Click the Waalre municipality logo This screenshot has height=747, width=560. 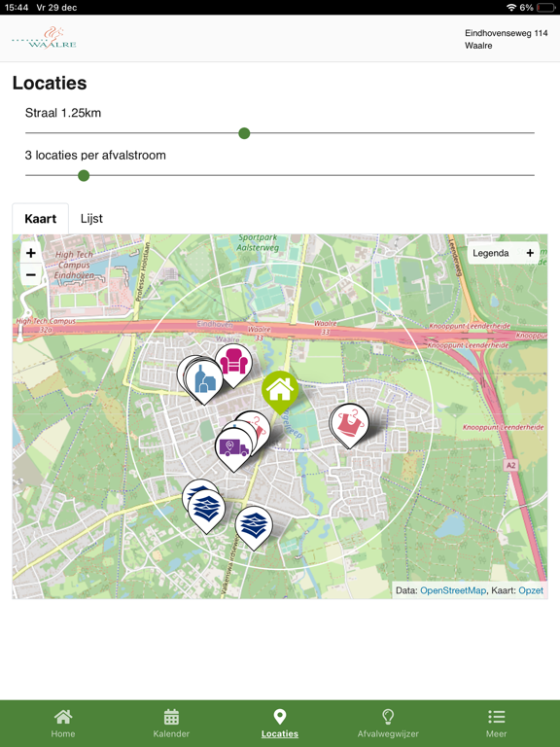tap(45, 38)
